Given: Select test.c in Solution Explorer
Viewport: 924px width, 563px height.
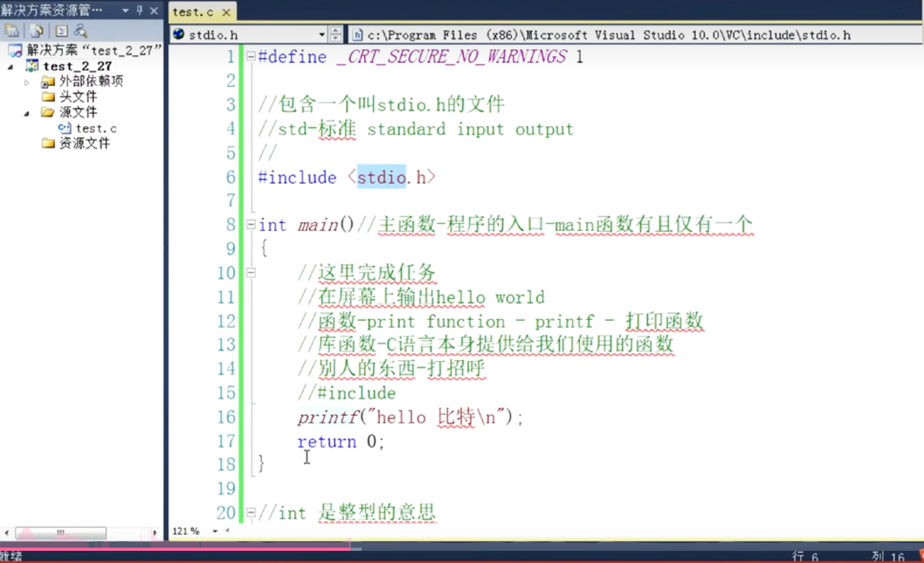Looking at the screenshot, I should [x=96, y=128].
